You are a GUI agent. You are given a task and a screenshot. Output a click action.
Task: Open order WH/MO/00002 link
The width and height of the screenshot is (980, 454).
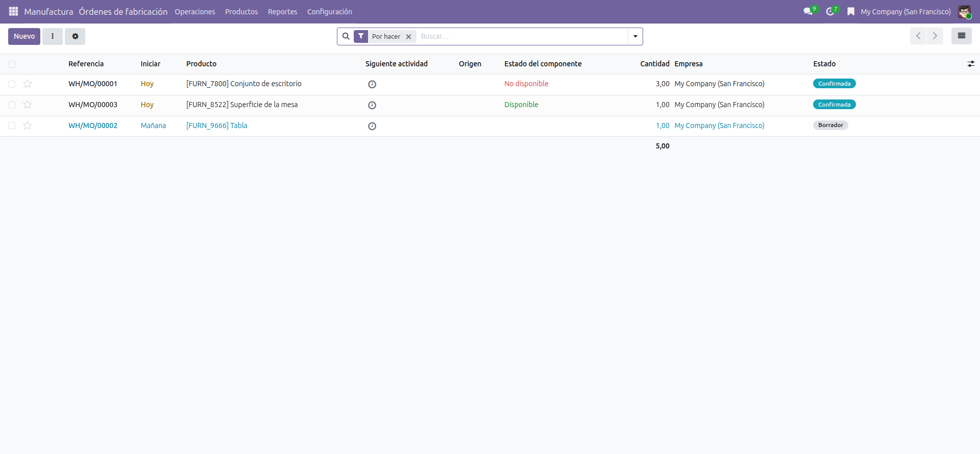(93, 125)
